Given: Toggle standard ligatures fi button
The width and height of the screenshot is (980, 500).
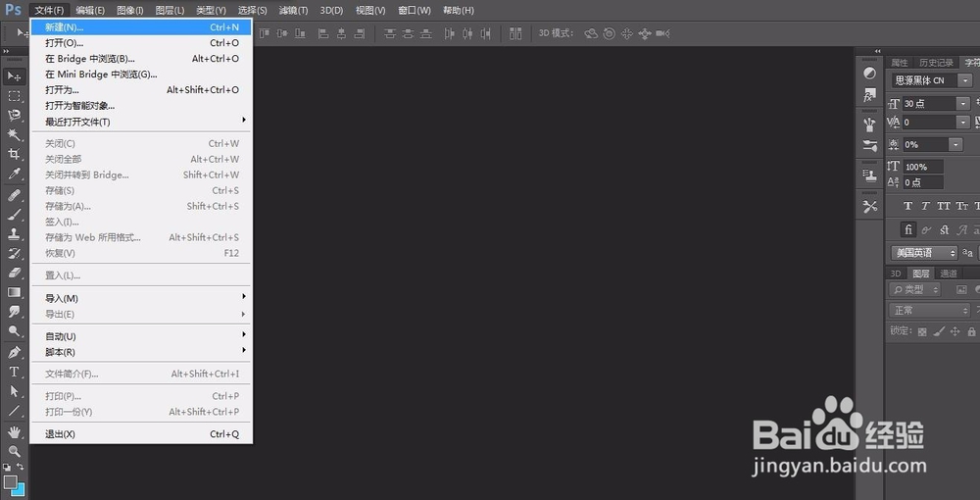Looking at the screenshot, I should [x=908, y=229].
